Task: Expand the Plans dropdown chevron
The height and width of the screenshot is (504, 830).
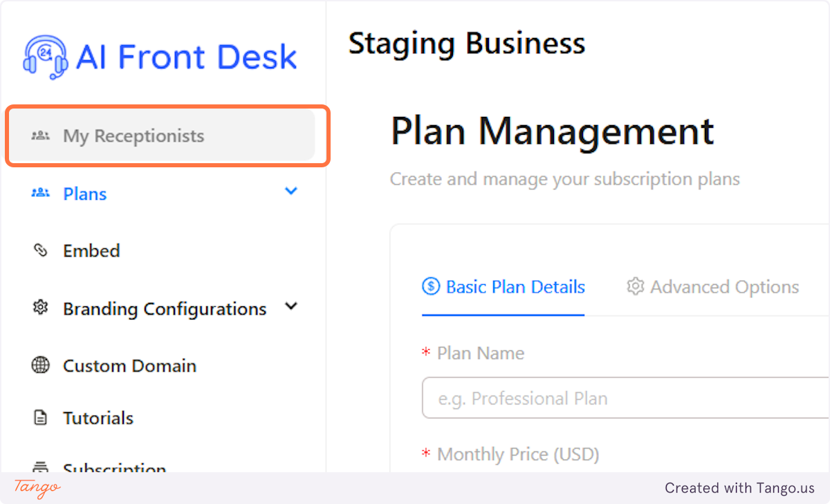Action: click(x=291, y=191)
